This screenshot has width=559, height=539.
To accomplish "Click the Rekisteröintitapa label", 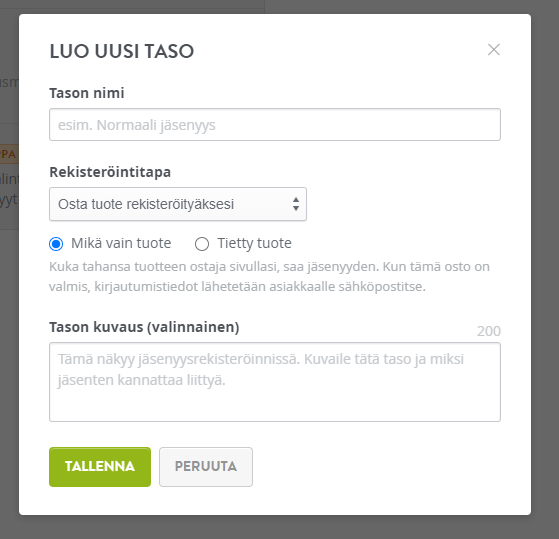I will [x=110, y=172].
